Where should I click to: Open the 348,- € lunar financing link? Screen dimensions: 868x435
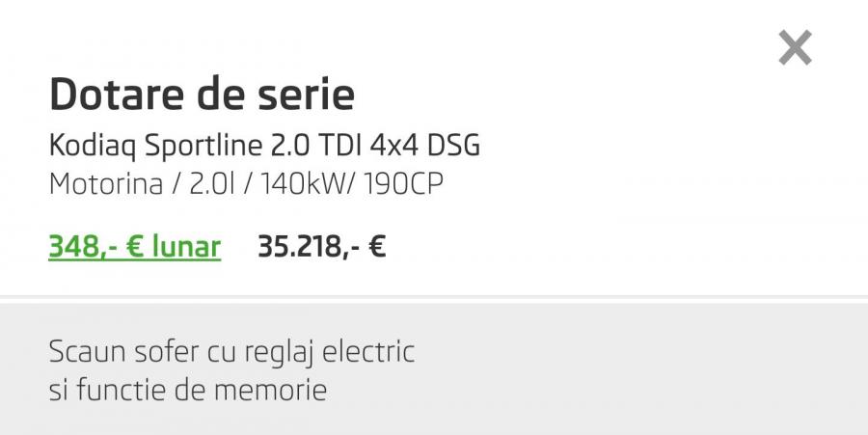[x=134, y=248]
